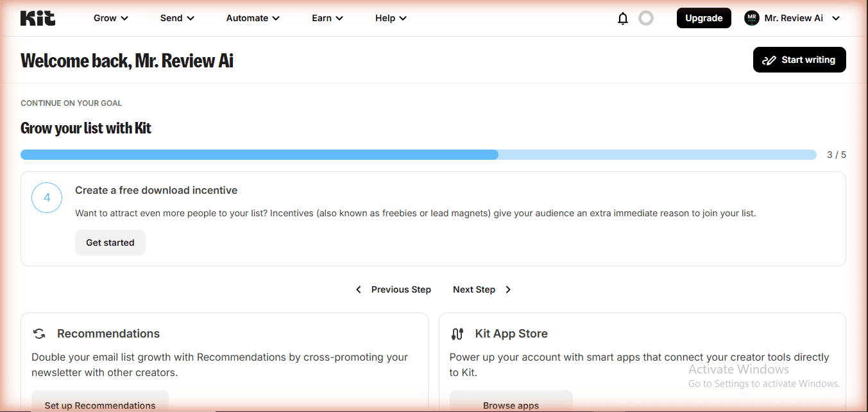The height and width of the screenshot is (412, 868).
Task: Click the Recommendations card heading
Action: pos(108,334)
